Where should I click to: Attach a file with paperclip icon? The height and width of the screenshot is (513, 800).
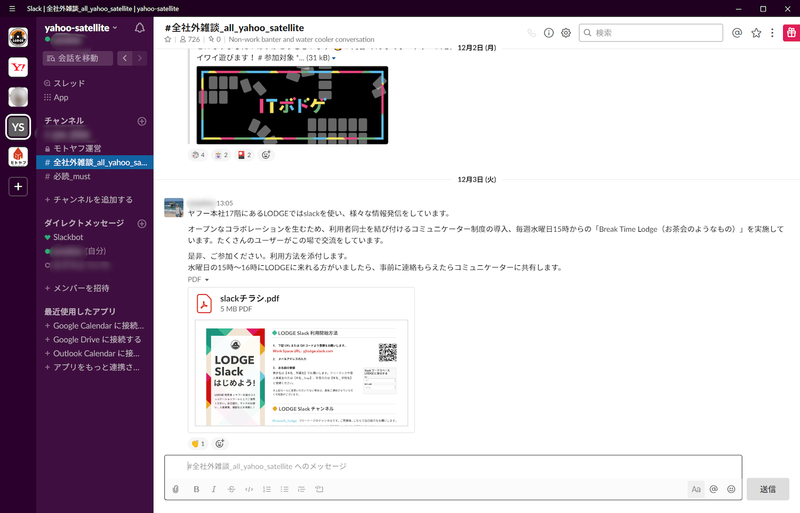176,489
